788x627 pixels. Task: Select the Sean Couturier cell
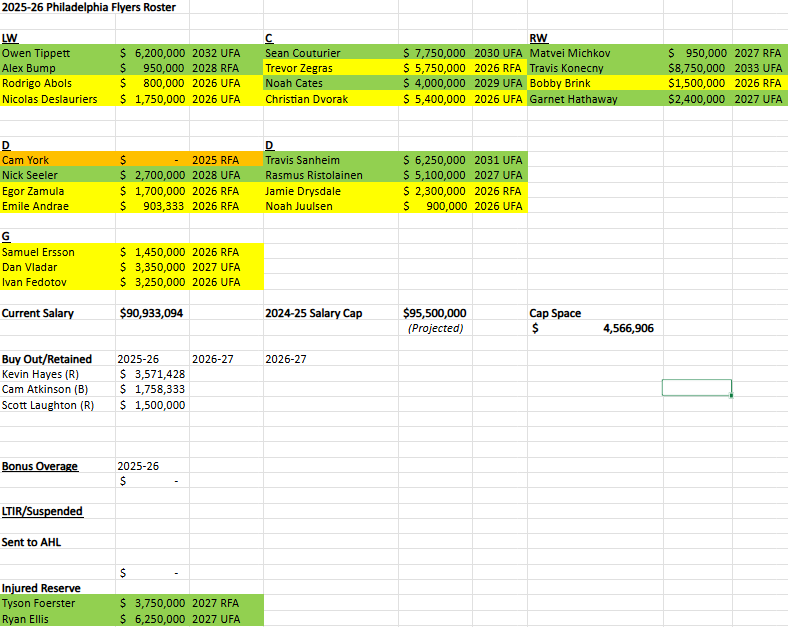click(x=331, y=53)
